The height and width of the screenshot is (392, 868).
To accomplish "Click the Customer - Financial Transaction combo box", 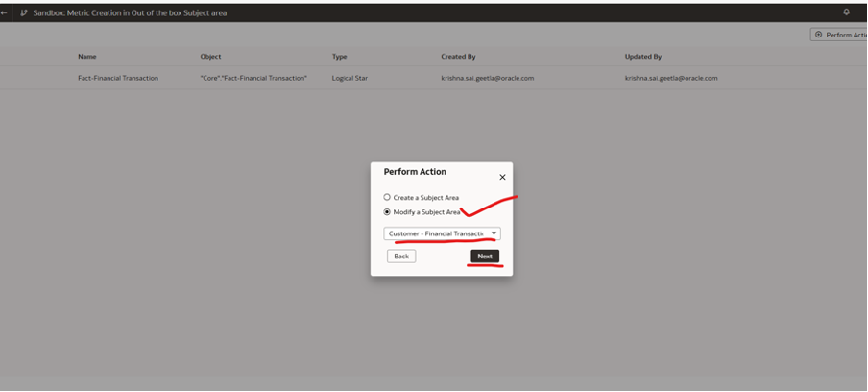I will pos(437,233).
